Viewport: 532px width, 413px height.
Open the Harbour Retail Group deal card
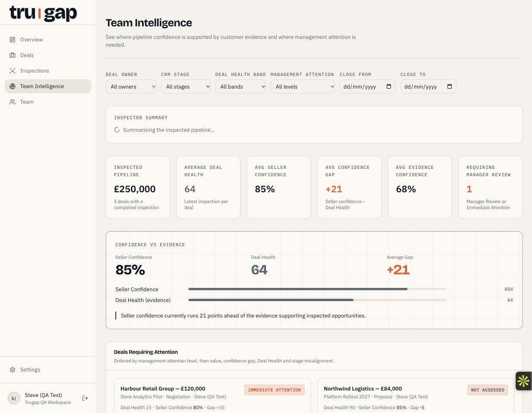click(x=212, y=396)
